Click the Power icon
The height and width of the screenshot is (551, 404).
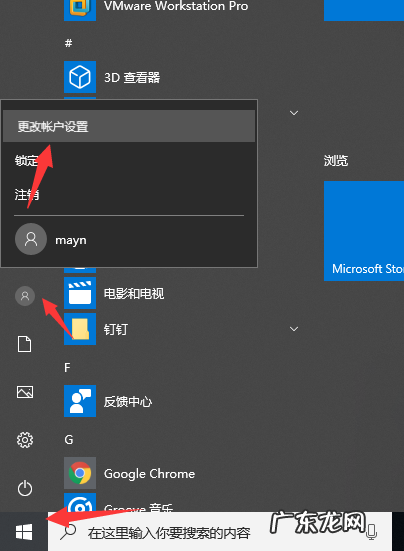tap(25, 488)
